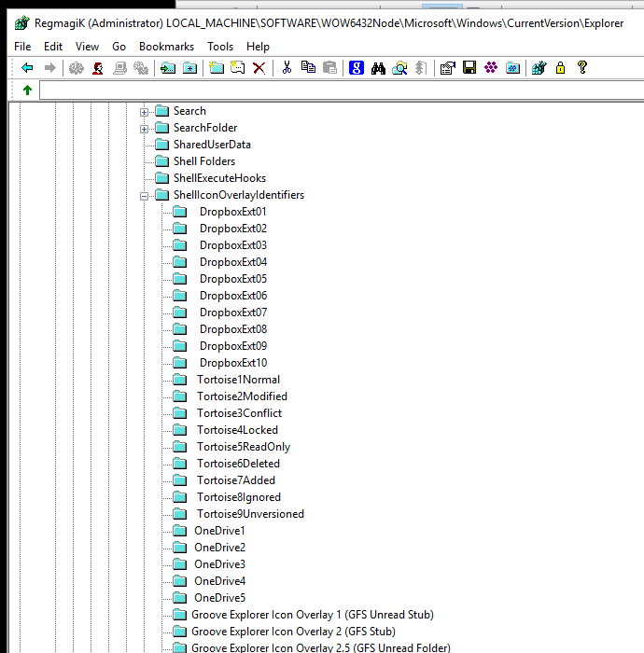The width and height of the screenshot is (644, 653).
Task: Click the new value note icon
Action: coord(238,67)
